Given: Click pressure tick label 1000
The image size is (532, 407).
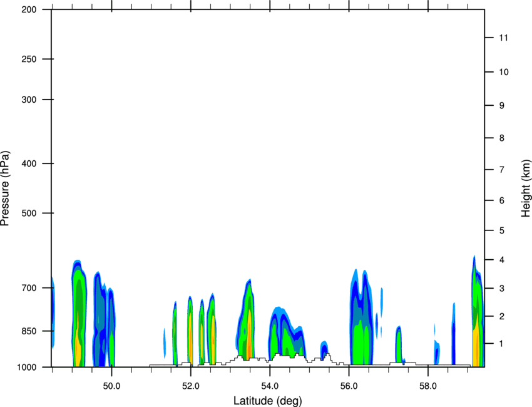Looking at the screenshot, I should pos(27,367).
